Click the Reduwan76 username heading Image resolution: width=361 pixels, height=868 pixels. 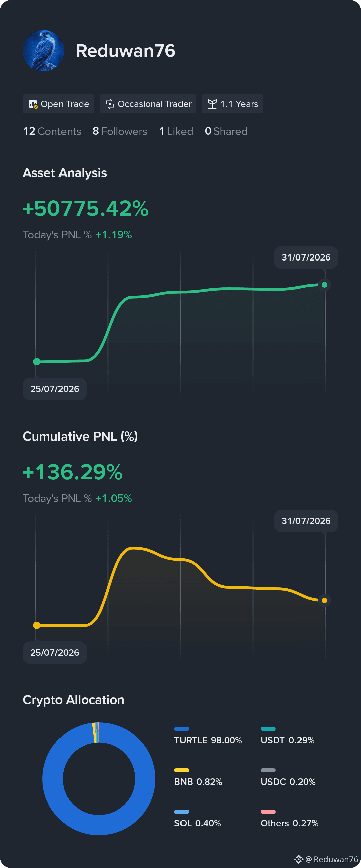tap(125, 51)
